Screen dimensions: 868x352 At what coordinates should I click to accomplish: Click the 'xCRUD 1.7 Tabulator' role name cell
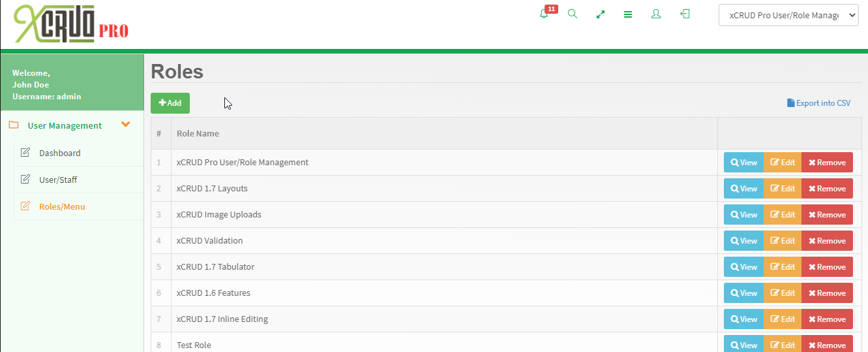[x=444, y=267]
